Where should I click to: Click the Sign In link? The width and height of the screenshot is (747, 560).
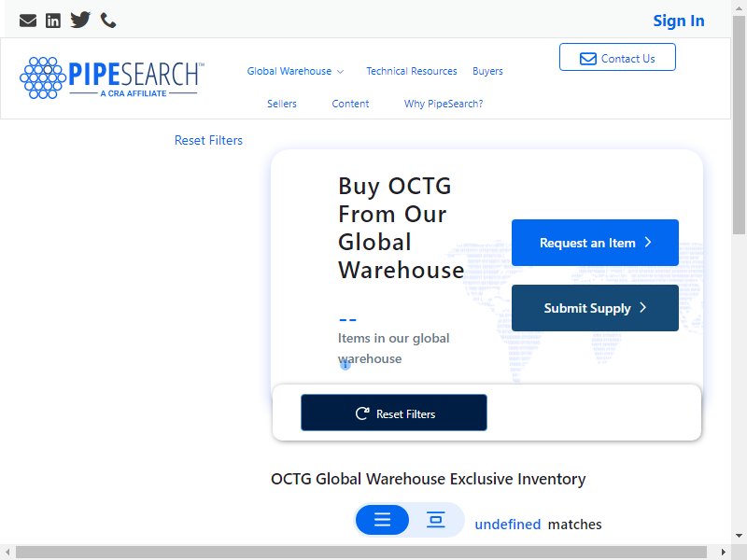[679, 21]
